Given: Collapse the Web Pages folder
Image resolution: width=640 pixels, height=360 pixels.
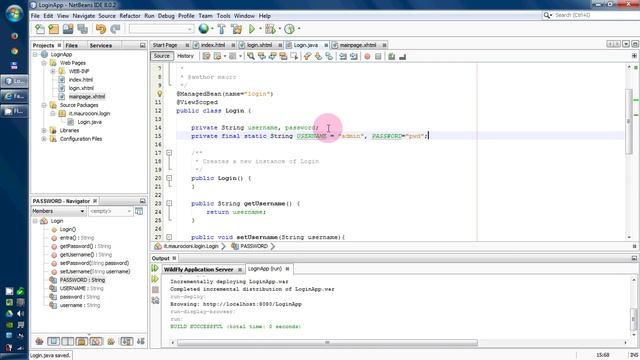Looking at the screenshot, I should 44,63.
